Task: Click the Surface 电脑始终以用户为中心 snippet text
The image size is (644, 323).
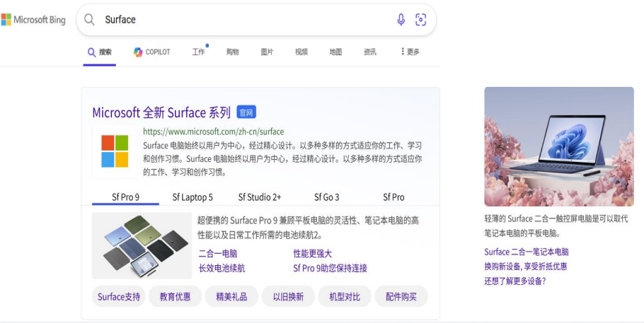Action: point(282,159)
